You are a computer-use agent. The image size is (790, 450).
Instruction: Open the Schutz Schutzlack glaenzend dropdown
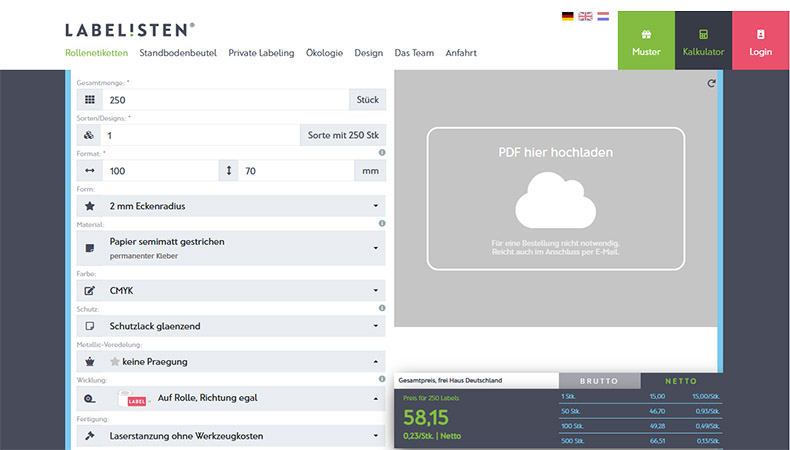click(x=230, y=327)
